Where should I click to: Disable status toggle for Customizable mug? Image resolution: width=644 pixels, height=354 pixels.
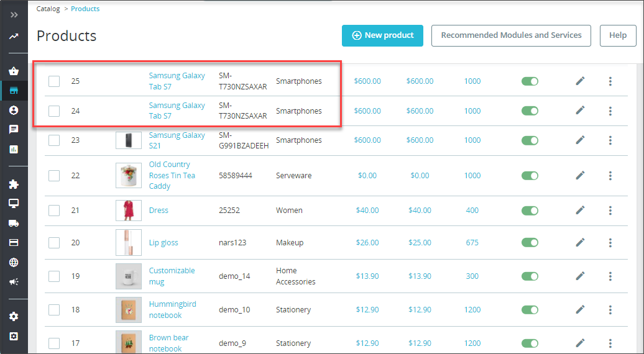[530, 276]
